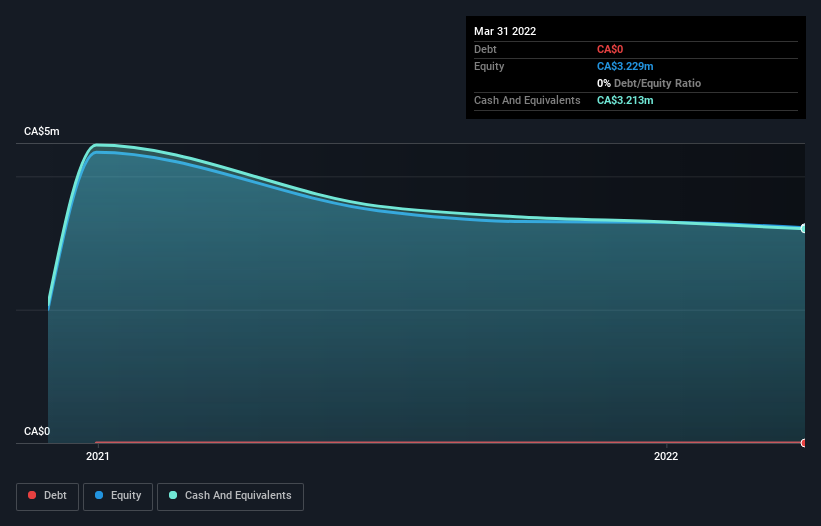This screenshot has width=821, height=526.
Task: Click the teal Cash And Equivalents dot
Action: click(x=173, y=495)
